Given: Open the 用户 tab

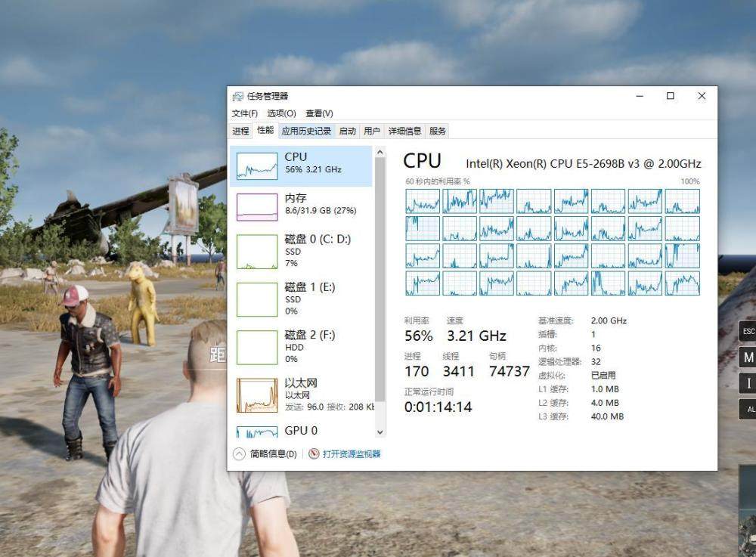Looking at the screenshot, I should point(372,131).
